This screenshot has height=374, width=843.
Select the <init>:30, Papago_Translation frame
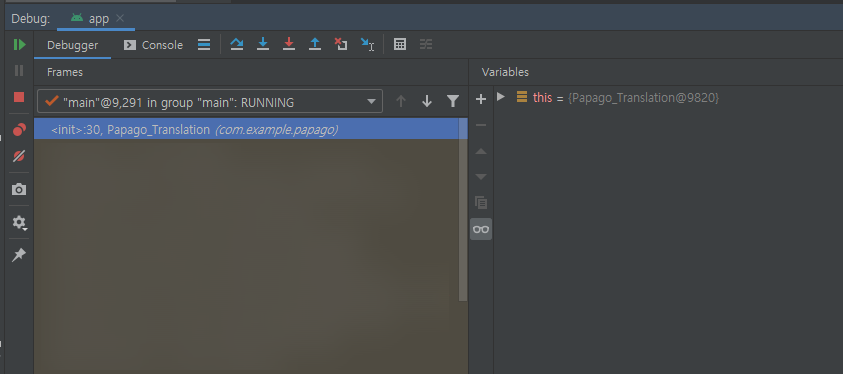coord(246,130)
